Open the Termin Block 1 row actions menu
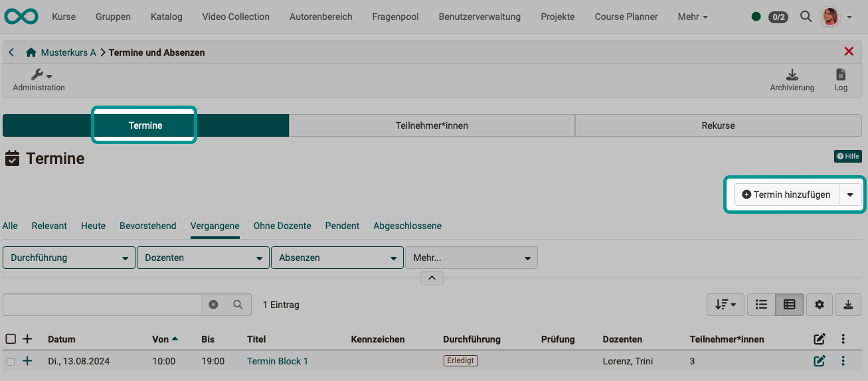This screenshot has width=868, height=381. coord(843,361)
